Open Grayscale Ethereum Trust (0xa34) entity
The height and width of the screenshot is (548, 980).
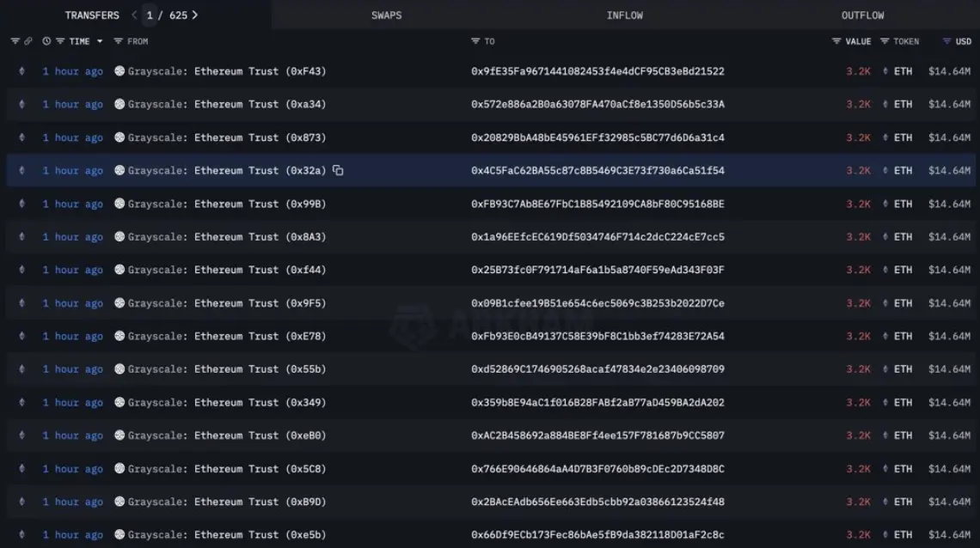click(x=227, y=104)
